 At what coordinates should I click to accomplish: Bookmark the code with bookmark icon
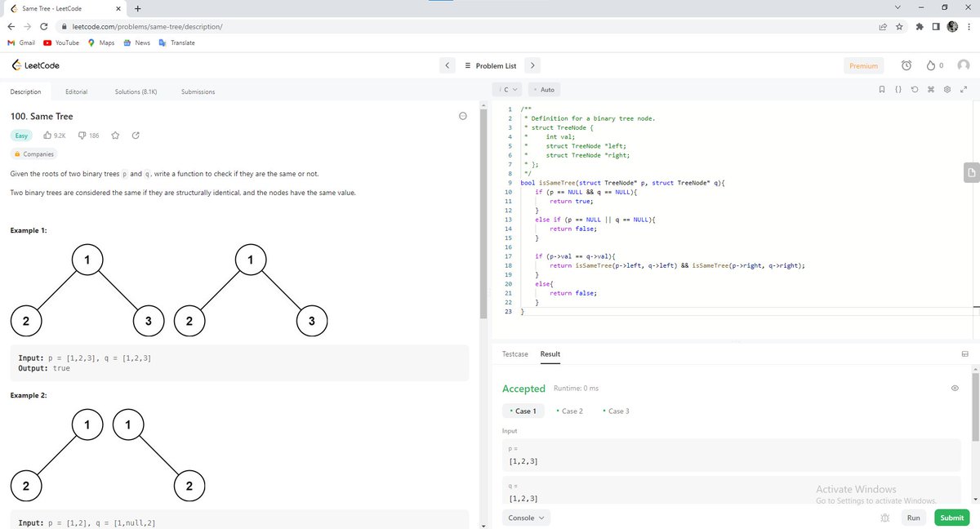pos(881,89)
